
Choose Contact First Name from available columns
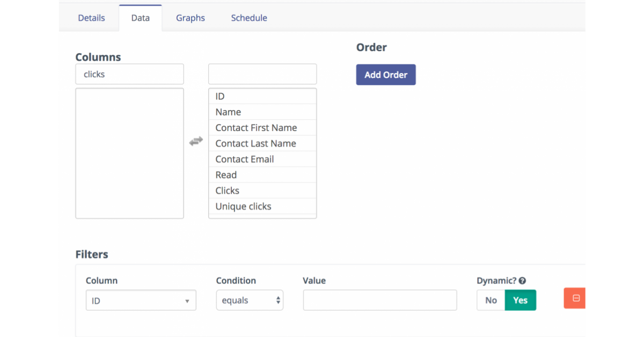click(x=256, y=127)
